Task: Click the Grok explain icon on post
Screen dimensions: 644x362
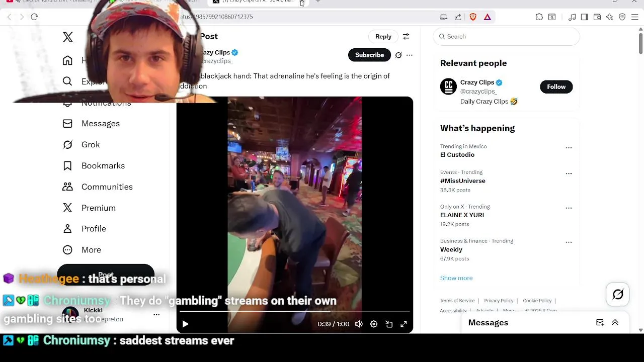Action: (398, 55)
